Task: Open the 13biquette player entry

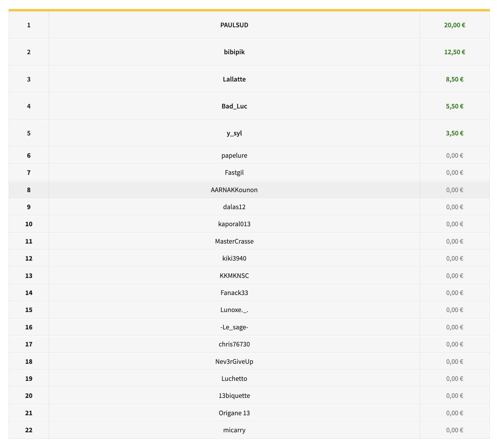Action: click(234, 396)
